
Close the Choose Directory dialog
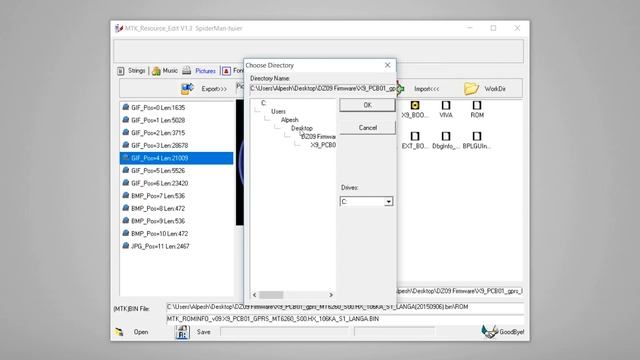click(387, 65)
